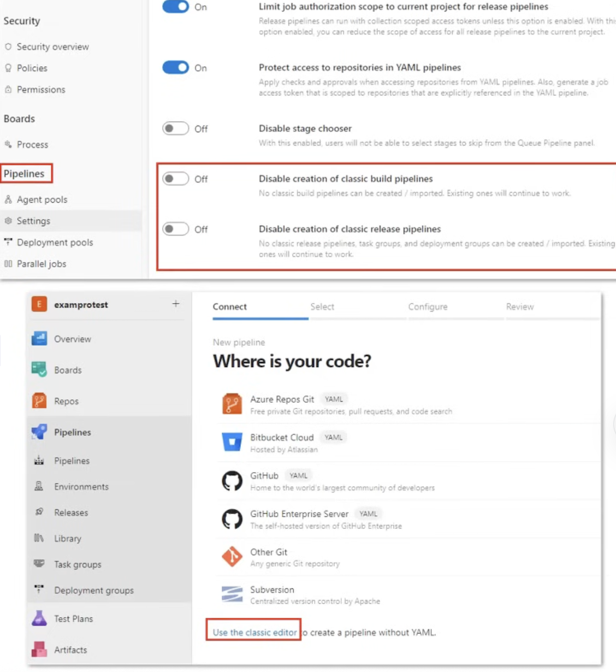Click the plus button beside examprotest
This screenshot has height=672, width=616.
point(176,304)
